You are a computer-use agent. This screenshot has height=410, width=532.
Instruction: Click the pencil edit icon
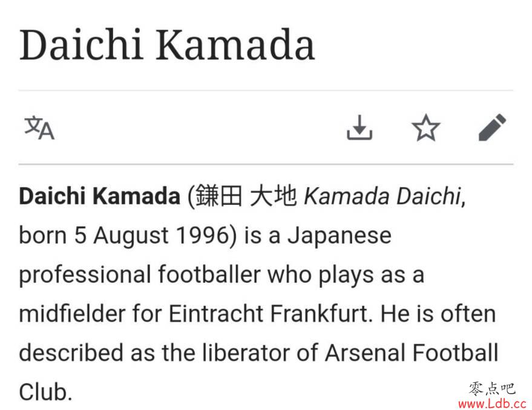tap(492, 128)
